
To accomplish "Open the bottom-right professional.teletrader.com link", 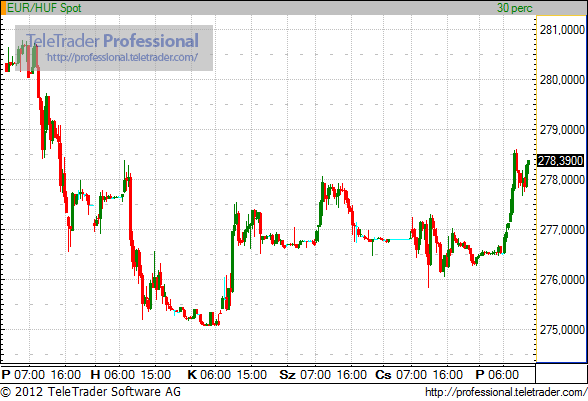I will 506,392.
